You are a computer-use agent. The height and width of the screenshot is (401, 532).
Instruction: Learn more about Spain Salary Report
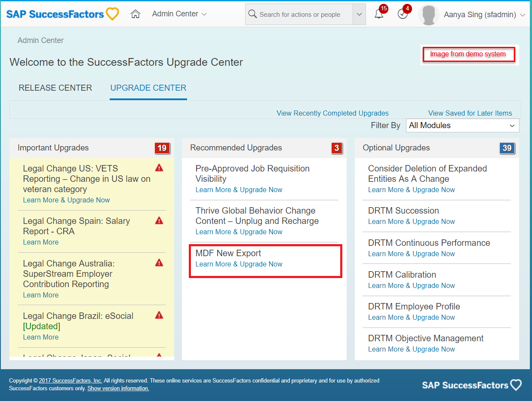(x=41, y=242)
